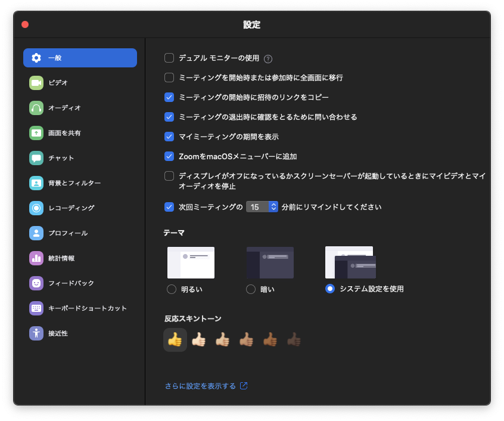Select the 明るい theme preview thumbnail

point(191,262)
